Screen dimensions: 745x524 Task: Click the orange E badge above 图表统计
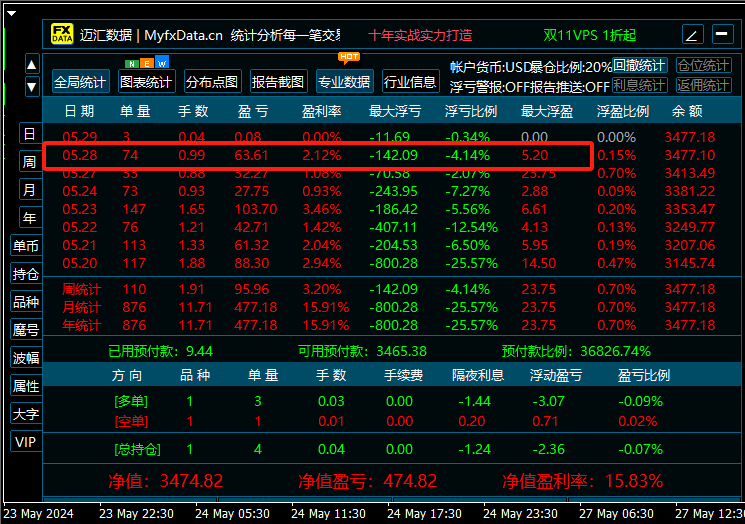(147, 64)
